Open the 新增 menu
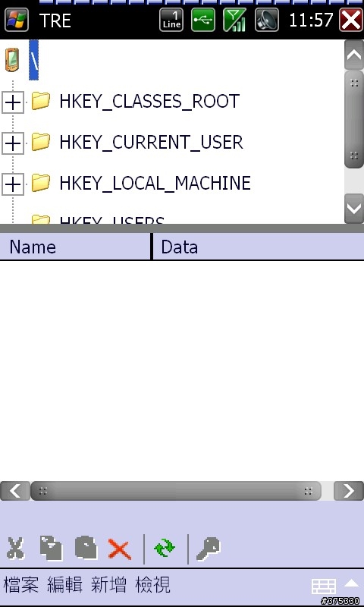The width and height of the screenshot is (364, 607). (x=108, y=584)
